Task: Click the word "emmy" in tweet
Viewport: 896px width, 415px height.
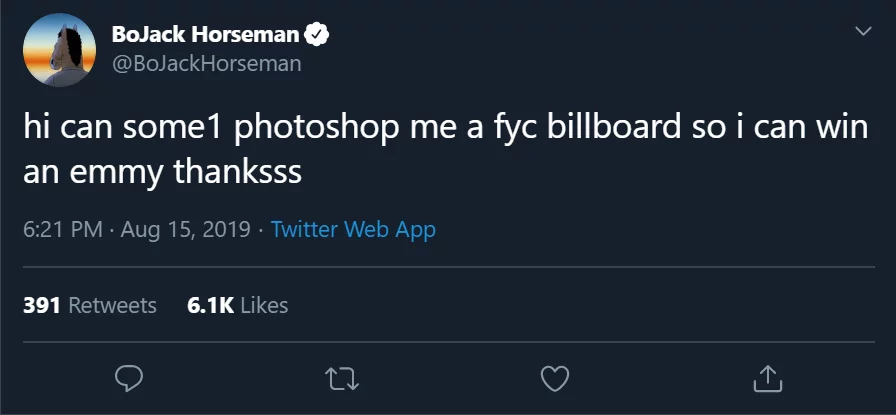Action: [x=104, y=172]
